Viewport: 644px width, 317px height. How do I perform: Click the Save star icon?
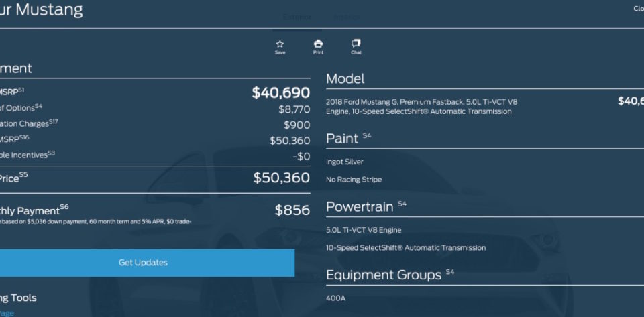click(x=280, y=44)
